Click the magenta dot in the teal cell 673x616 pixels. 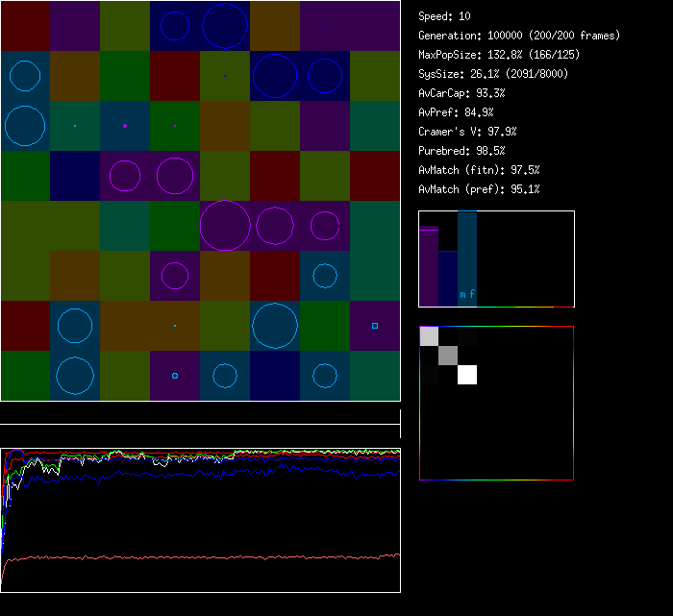click(x=125, y=126)
